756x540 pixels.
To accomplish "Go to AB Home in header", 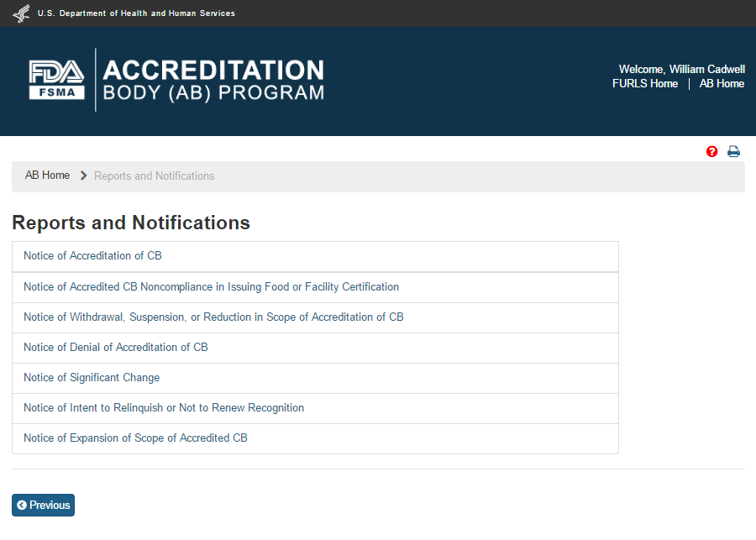I will point(722,84).
